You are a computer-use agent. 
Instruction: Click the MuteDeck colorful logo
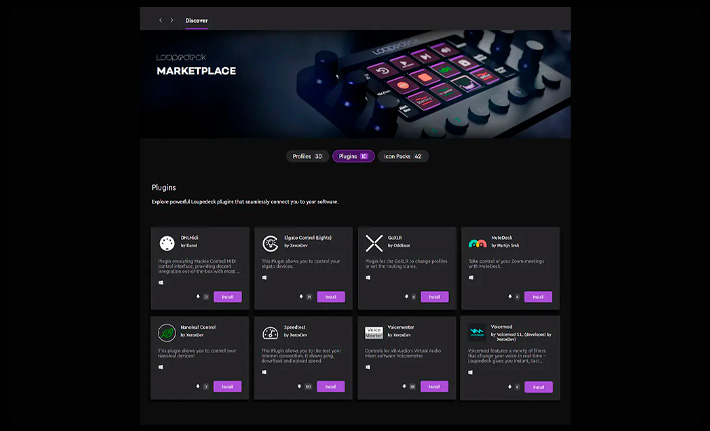(477, 244)
